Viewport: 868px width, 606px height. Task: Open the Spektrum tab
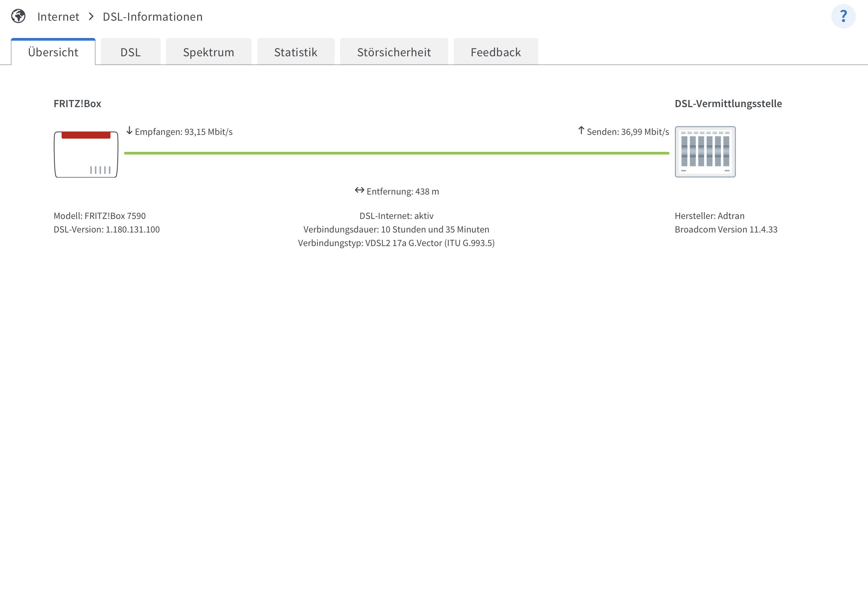pos(208,52)
